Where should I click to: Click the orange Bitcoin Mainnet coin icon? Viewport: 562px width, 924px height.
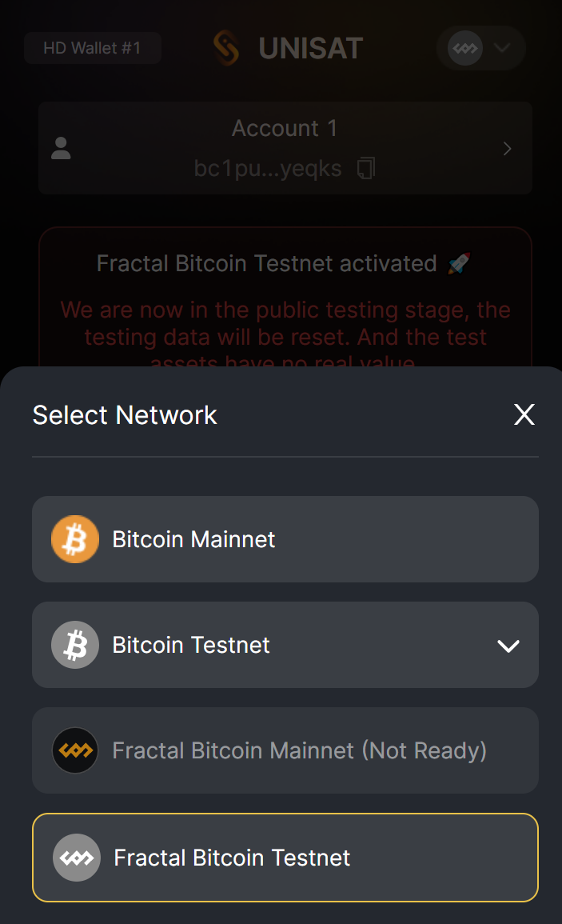click(x=75, y=539)
